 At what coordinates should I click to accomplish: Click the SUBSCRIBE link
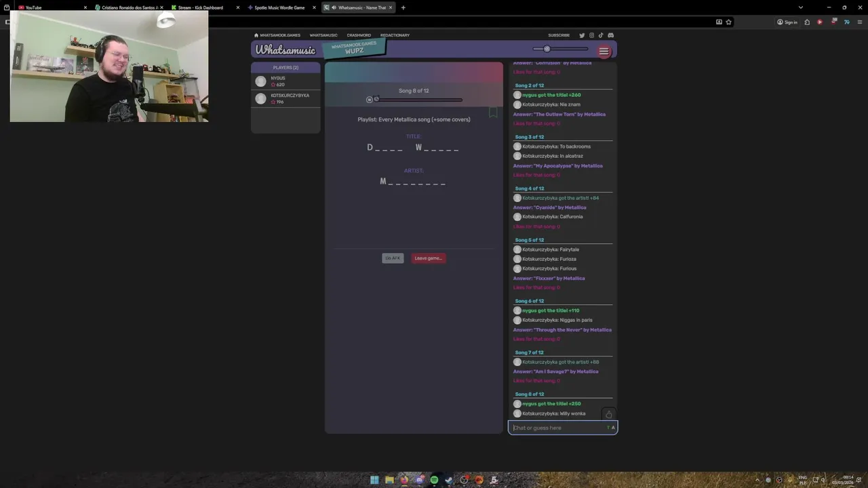559,35
